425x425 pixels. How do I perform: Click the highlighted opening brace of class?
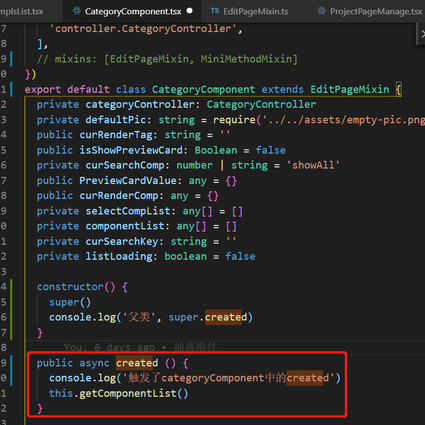398,90
